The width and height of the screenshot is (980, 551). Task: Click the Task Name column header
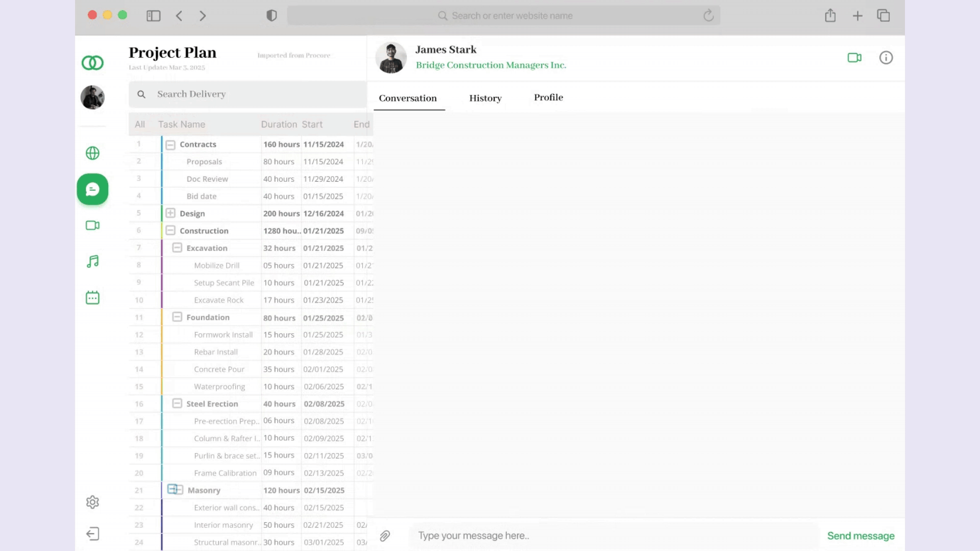(x=182, y=124)
